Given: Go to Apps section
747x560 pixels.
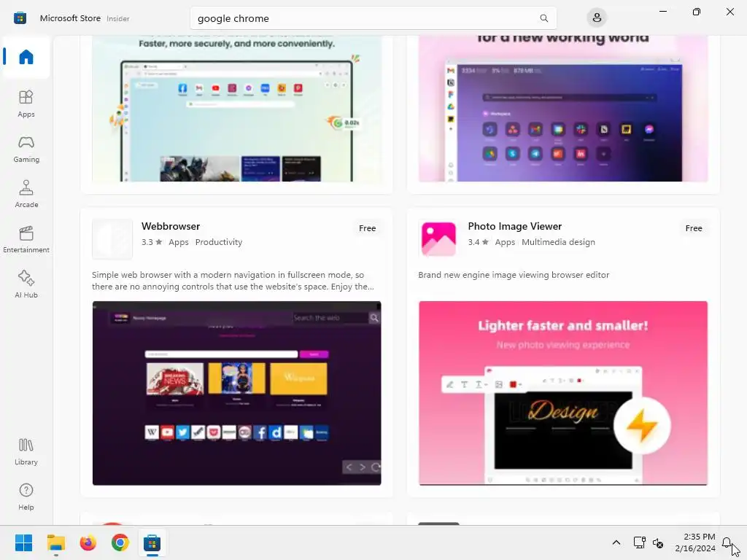Looking at the screenshot, I should 26,104.
